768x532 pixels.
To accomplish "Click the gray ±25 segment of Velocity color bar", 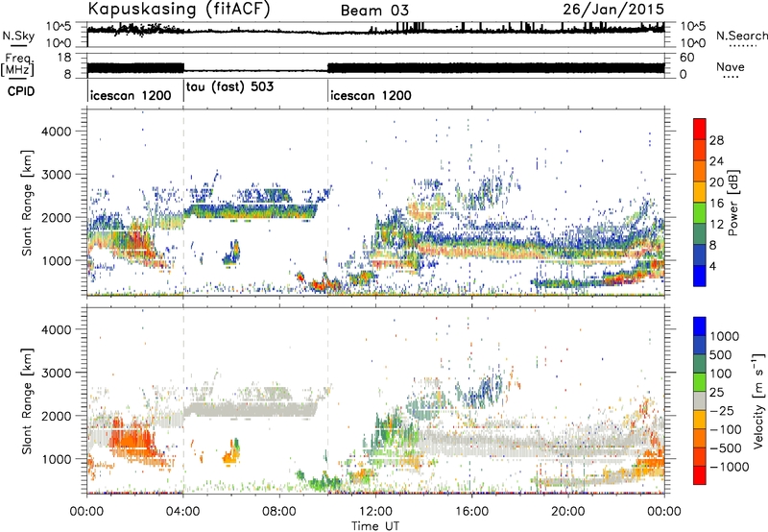I will click(700, 400).
